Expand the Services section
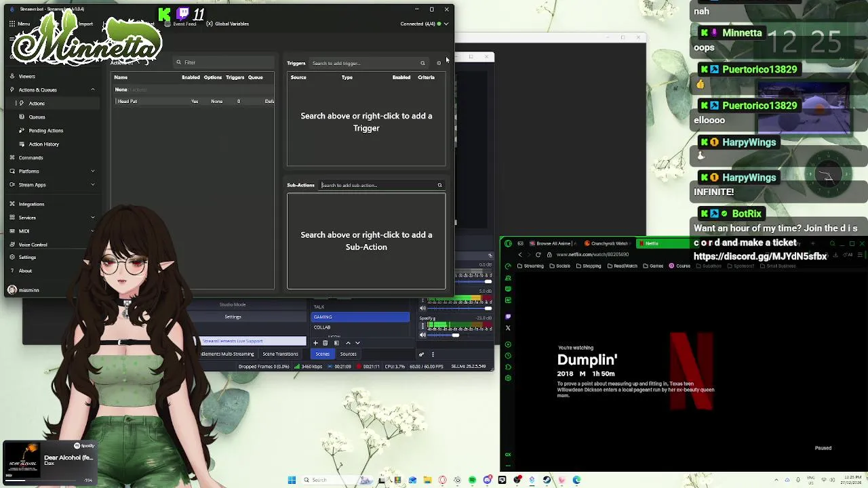This screenshot has height=488, width=868. click(x=93, y=218)
